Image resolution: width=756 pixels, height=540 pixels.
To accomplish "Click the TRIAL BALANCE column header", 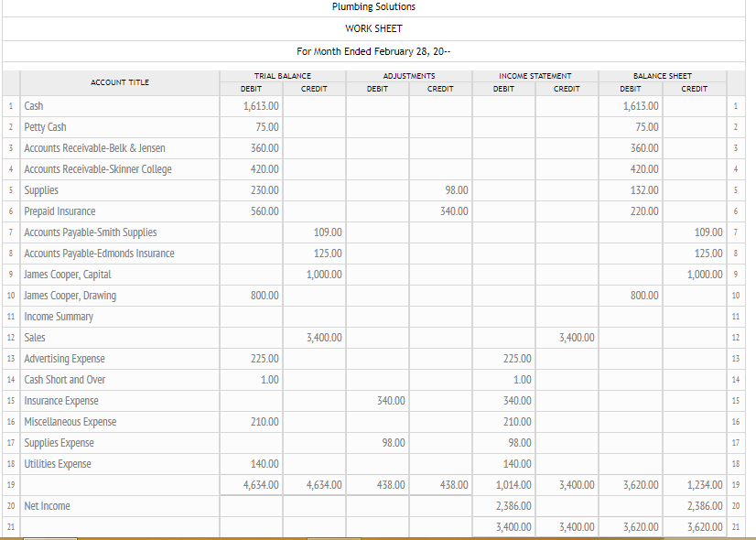I will (x=283, y=76).
